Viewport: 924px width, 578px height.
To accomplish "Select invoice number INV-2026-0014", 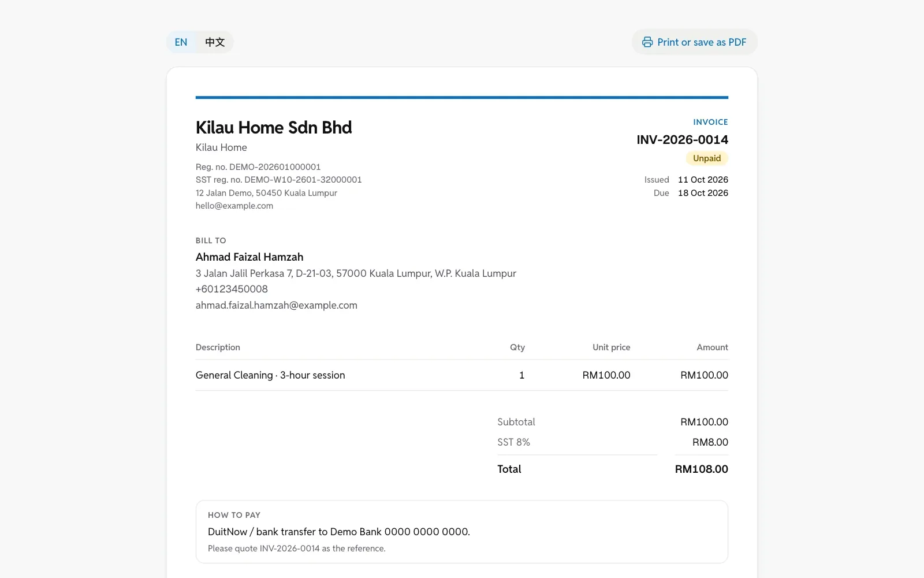I will coord(682,140).
